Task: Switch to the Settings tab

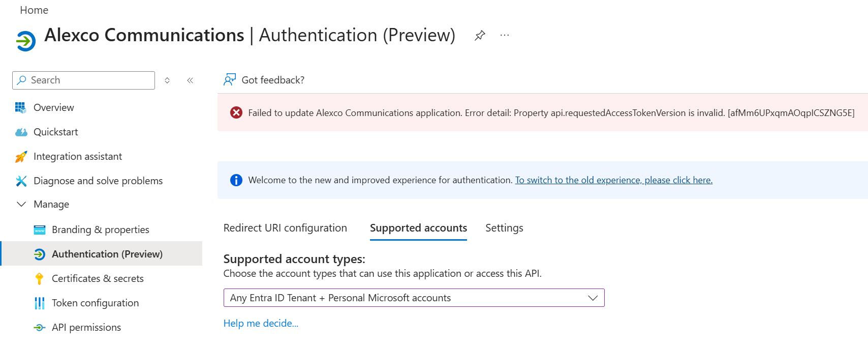Action: coord(504,228)
